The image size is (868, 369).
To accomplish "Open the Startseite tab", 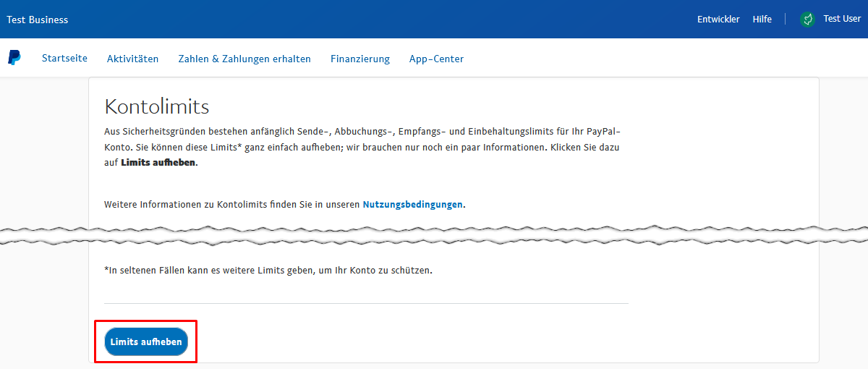I will [64, 58].
